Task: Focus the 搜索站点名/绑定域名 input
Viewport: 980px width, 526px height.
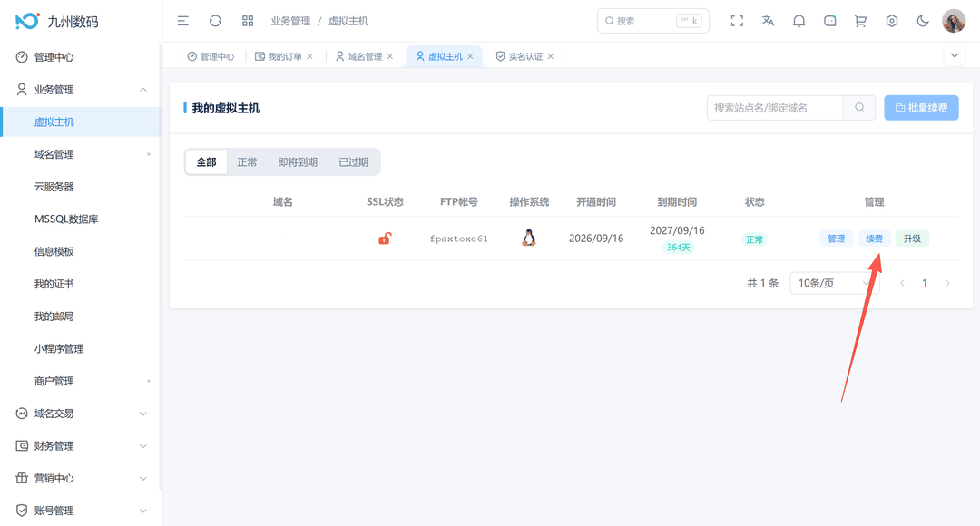Action: click(x=775, y=107)
